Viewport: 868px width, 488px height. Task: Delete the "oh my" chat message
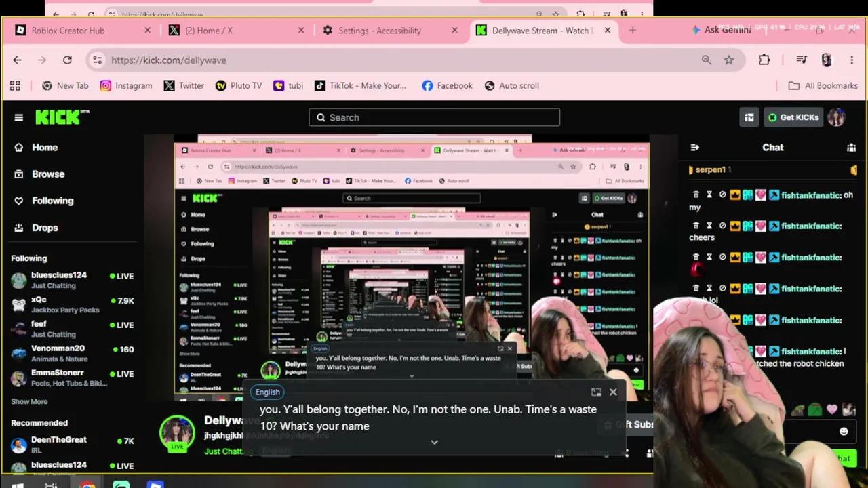point(696,195)
